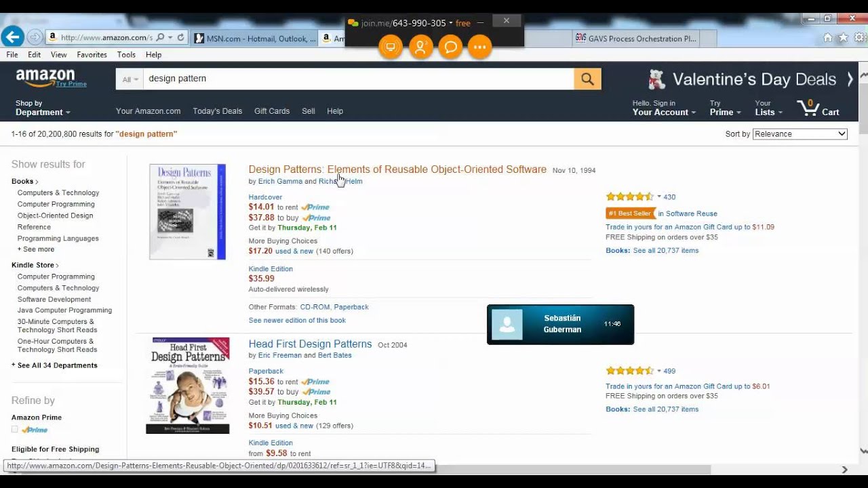Click Design Patterns book cover thumbnail
Image resolution: width=868 pixels, height=488 pixels.
click(188, 211)
